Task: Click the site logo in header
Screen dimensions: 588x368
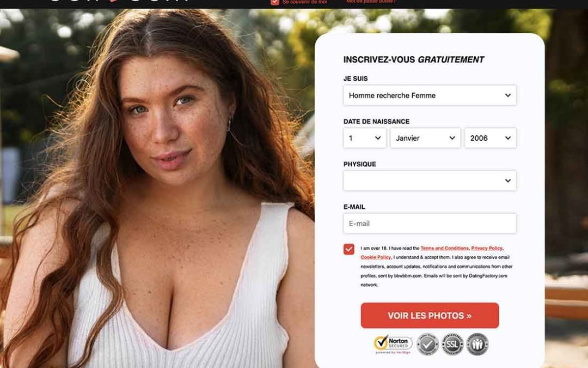Action: pos(119,1)
